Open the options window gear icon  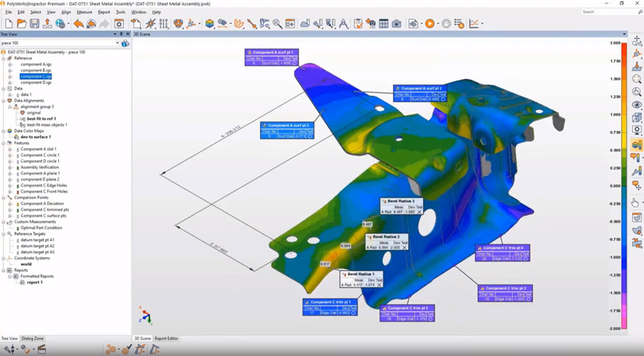point(118,24)
